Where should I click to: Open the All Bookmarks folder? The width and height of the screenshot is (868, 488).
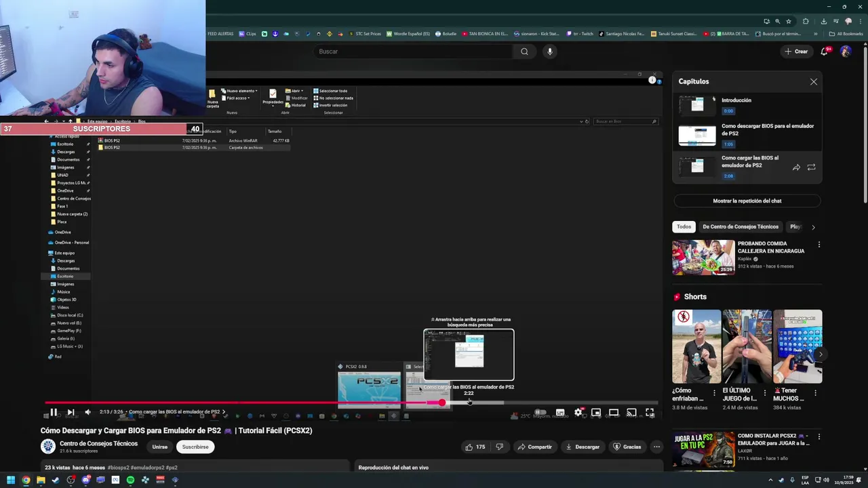point(846,34)
